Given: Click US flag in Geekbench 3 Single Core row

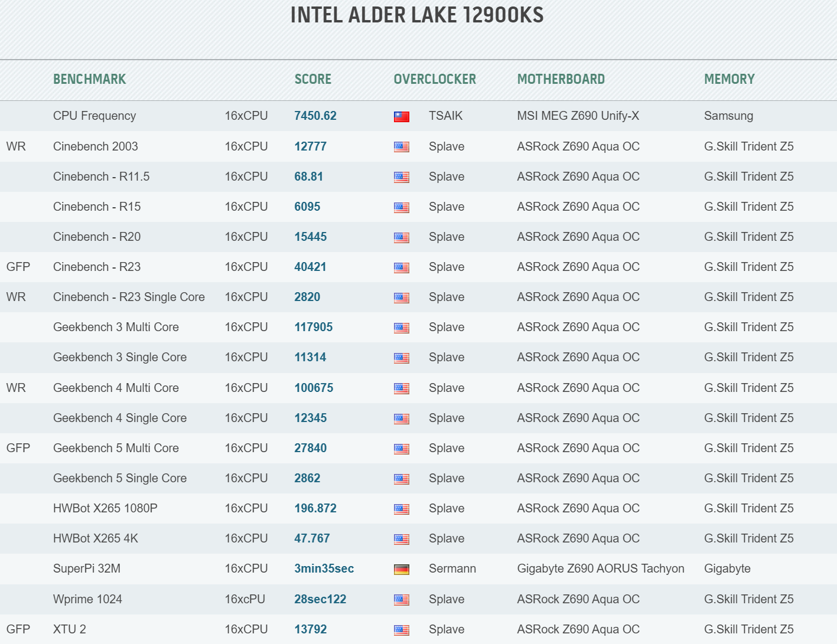Looking at the screenshot, I should pos(402,358).
